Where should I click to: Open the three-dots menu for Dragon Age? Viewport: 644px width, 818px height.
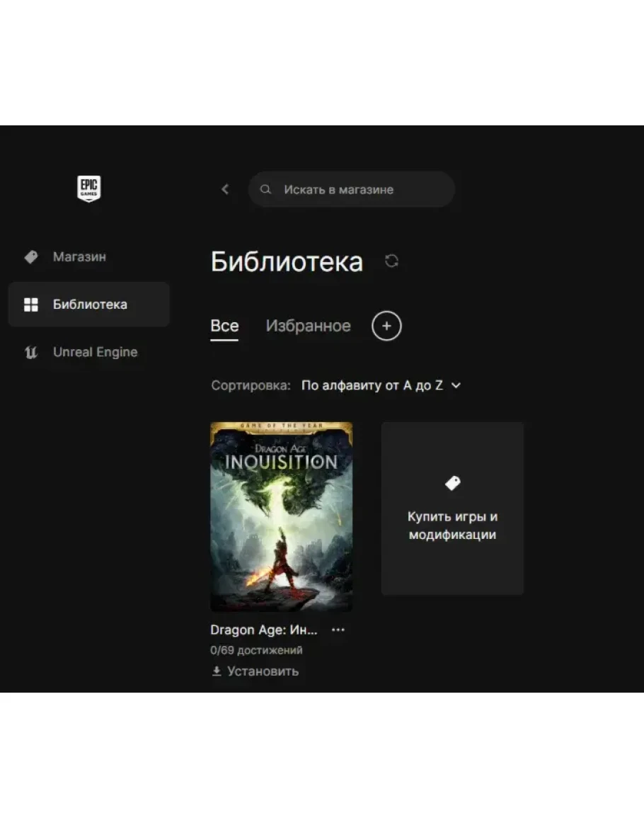[338, 630]
